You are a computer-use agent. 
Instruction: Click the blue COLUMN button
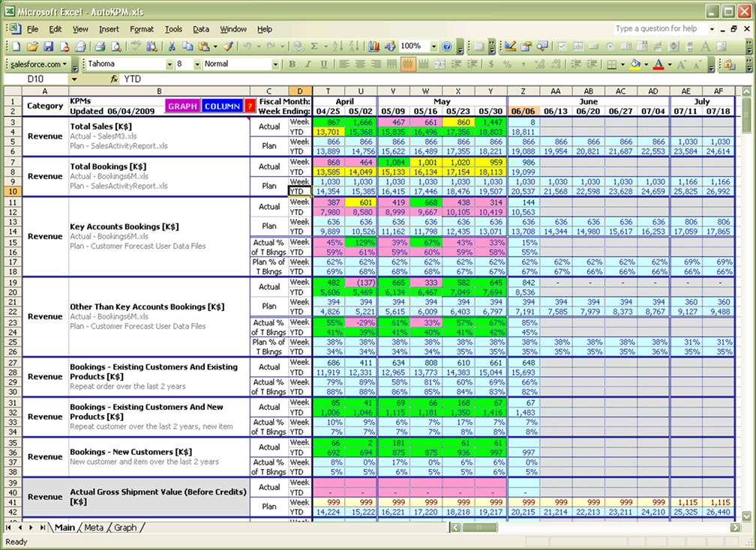[x=222, y=106]
